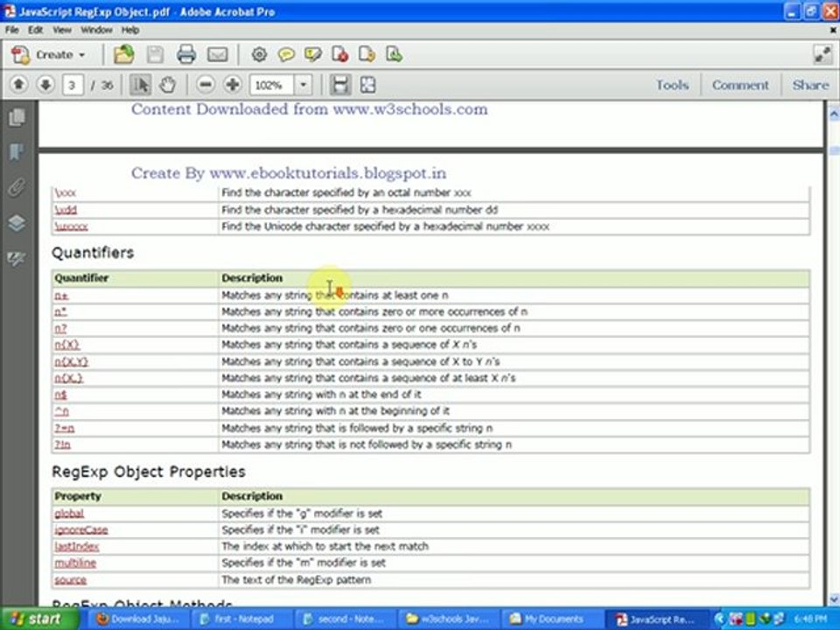Open the zoom level dropdown arrow
Viewport: 840px width, 630px height.
pyautogui.click(x=304, y=85)
